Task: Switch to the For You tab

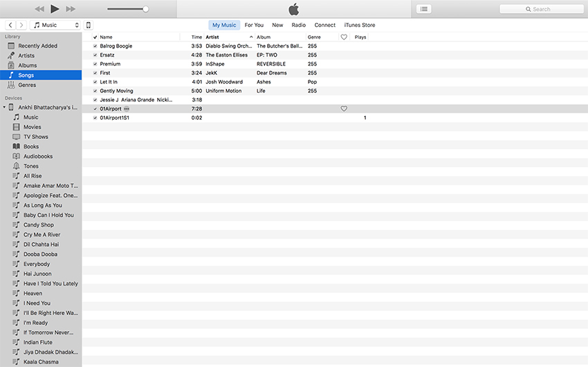Action: click(254, 25)
